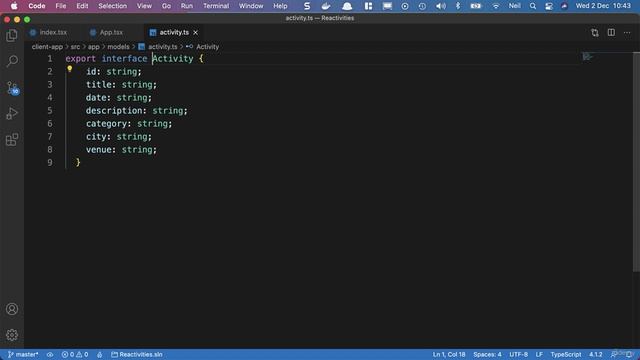Click the master branch indicator in status bar
The height and width of the screenshot is (360, 640).
[23, 354]
